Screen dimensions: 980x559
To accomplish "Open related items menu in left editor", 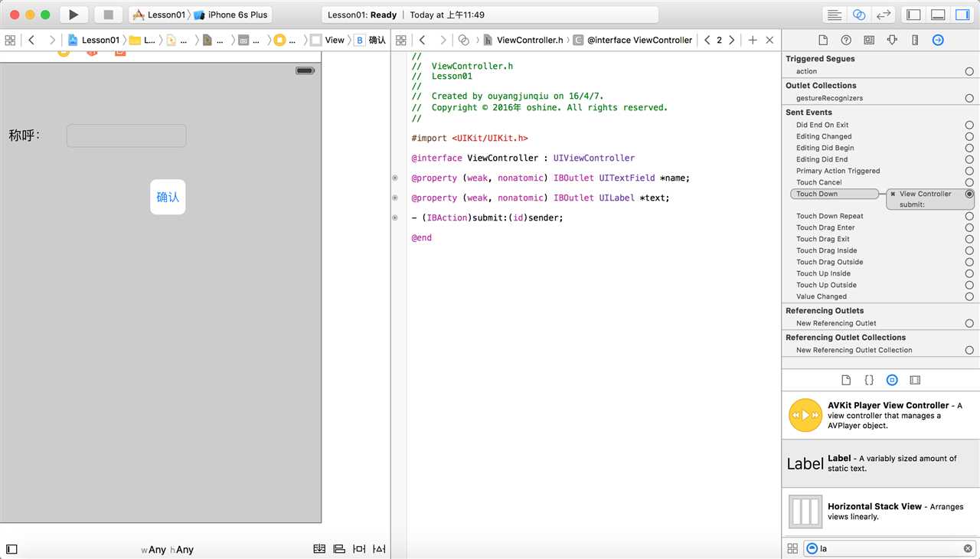I will (x=10, y=40).
